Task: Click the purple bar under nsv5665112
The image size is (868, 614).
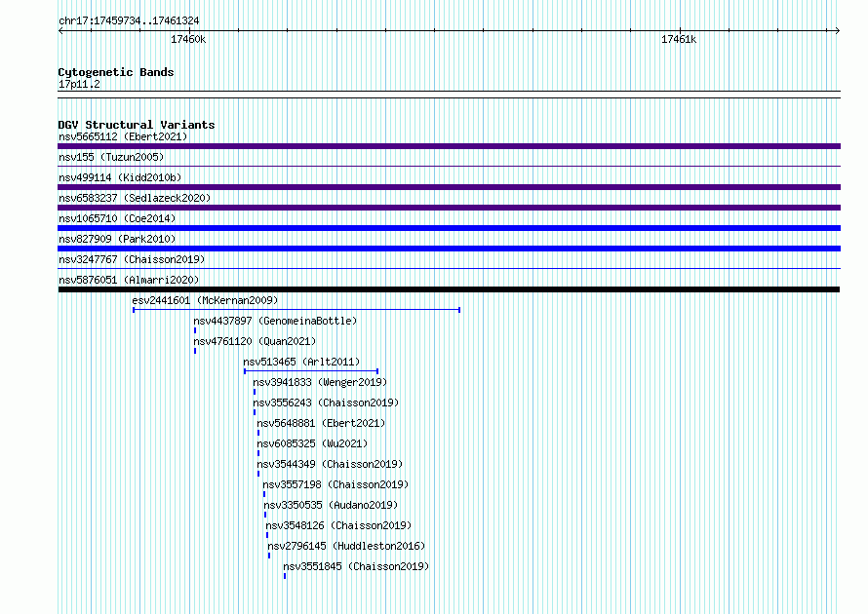Action: [x=449, y=146]
